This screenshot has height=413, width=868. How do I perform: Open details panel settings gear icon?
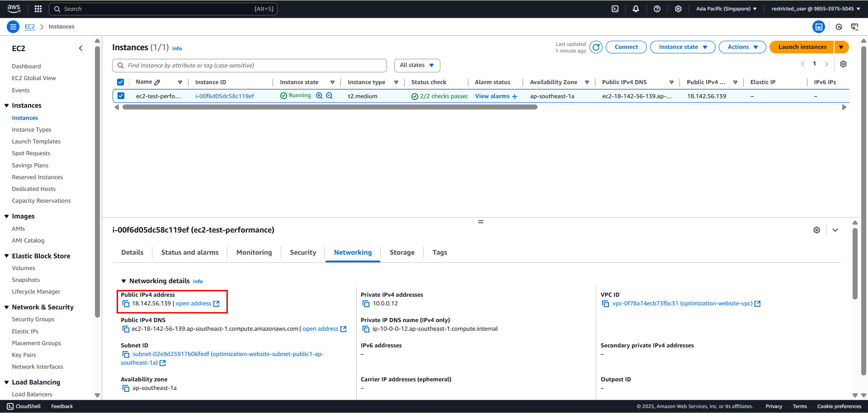click(816, 230)
